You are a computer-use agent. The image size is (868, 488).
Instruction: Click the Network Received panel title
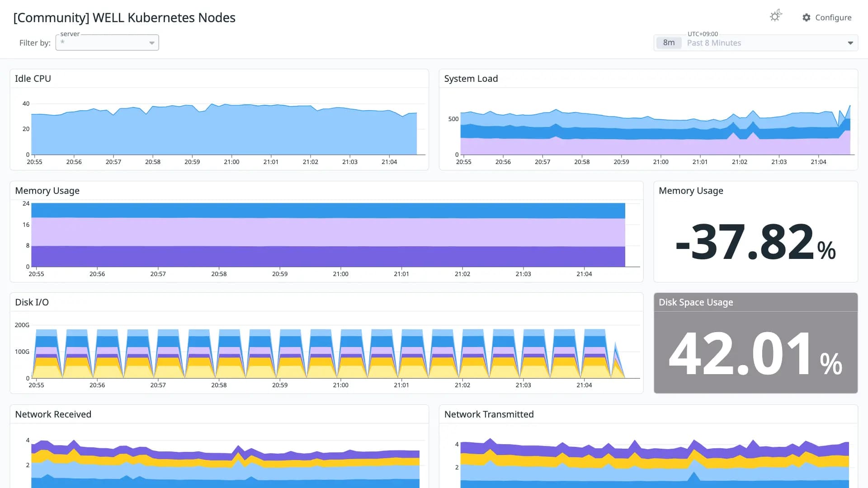click(x=53, y=414)
